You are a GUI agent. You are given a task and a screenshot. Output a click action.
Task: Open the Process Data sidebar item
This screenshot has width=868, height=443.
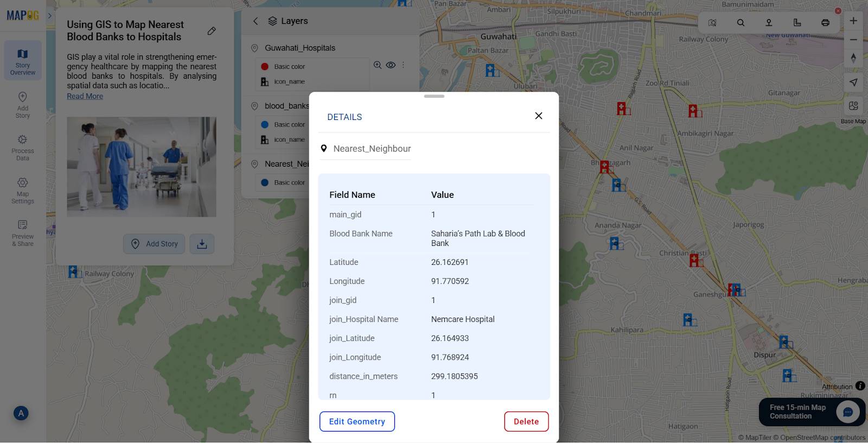23,148
